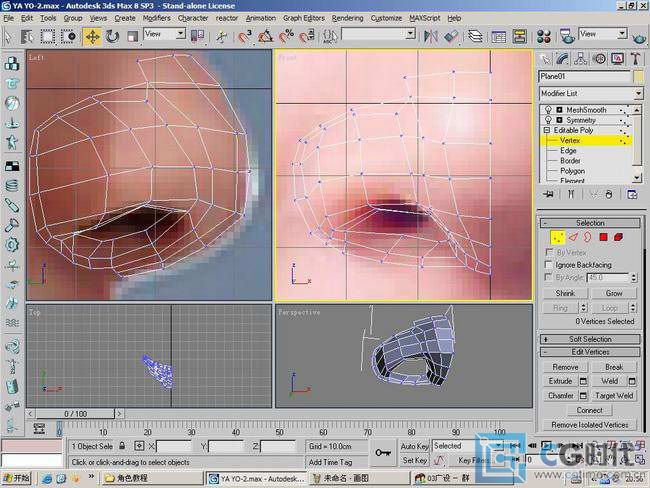
Task: Open the Layer Manager icon
Action: [475, 36]
